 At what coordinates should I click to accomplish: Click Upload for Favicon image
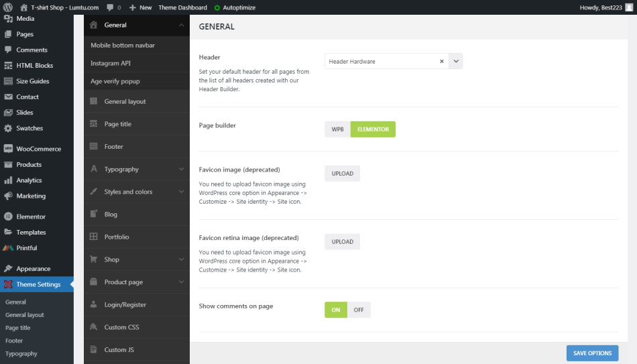click(342, 174)
